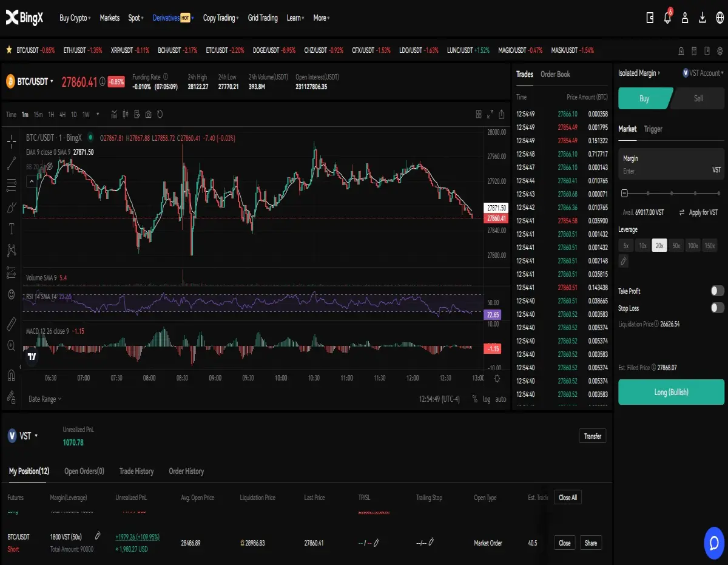The width and height of the screenshot is (728, 565).
Task: Select 150x leverage
Action: click(x=709, y=246)
